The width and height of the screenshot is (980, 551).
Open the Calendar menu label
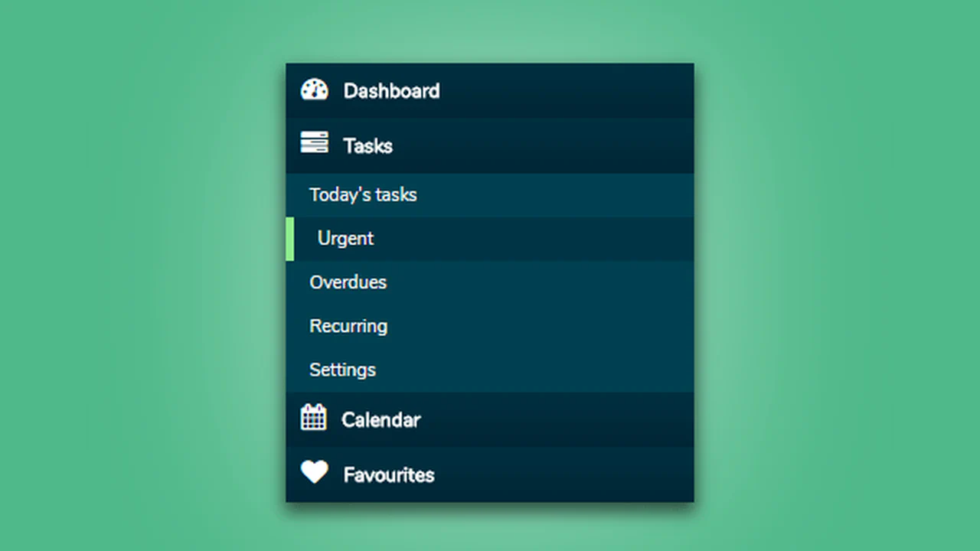381,420
